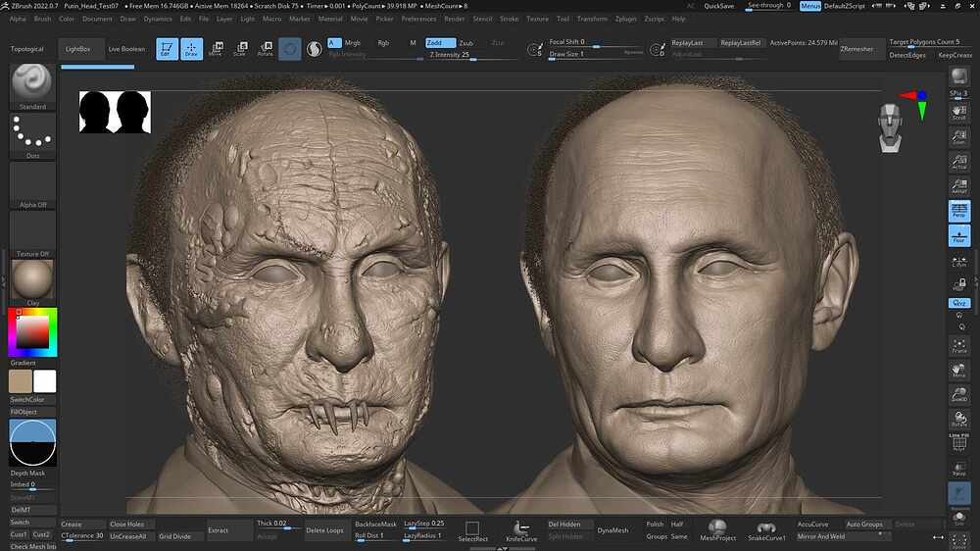Toggle the Mrgb channel button

click(353, 43)
